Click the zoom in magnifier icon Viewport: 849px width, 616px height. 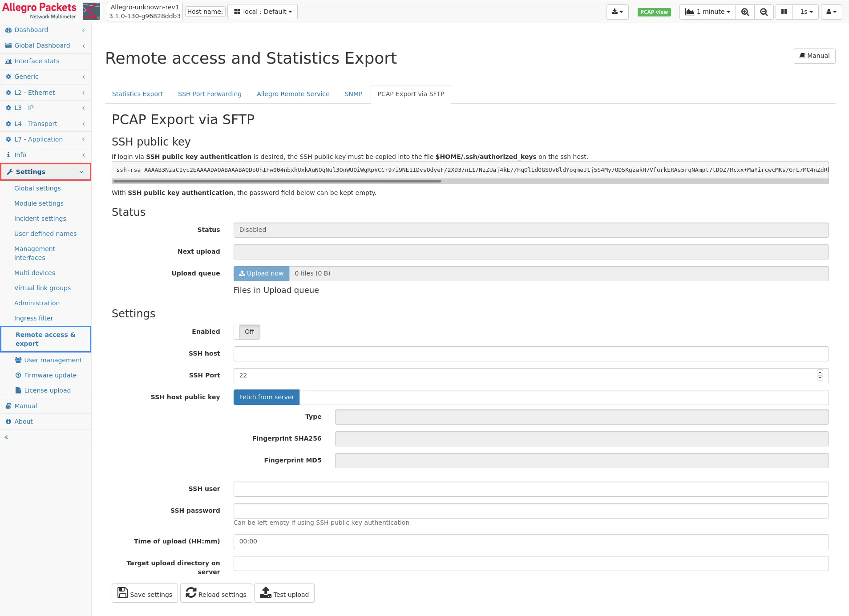pos(745,12)
